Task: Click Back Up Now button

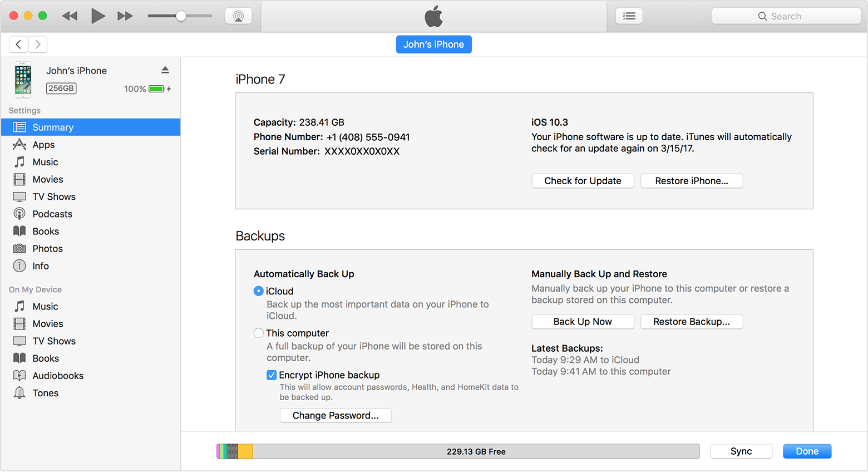Action: (583, 322)
